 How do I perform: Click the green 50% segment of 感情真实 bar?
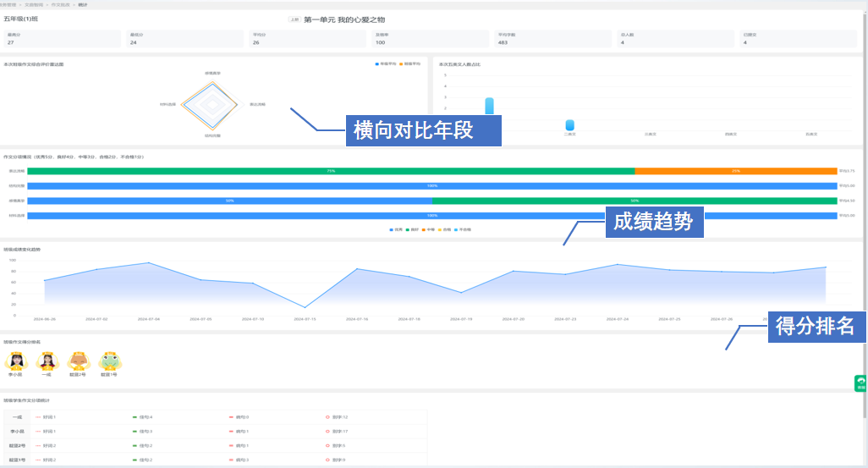coord(635,201)
